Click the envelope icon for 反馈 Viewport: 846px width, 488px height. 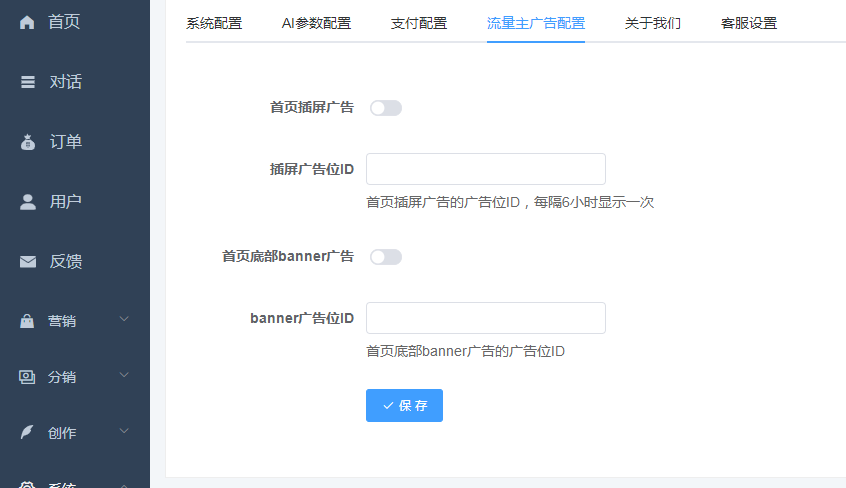pyautogui.click(x=28, y=262)
